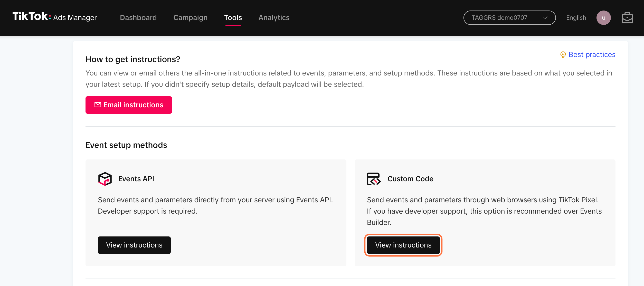Expand the TAGGRS demo0707 account dropdown
Screen dimensions: 644x286
(x=509, y=18)
